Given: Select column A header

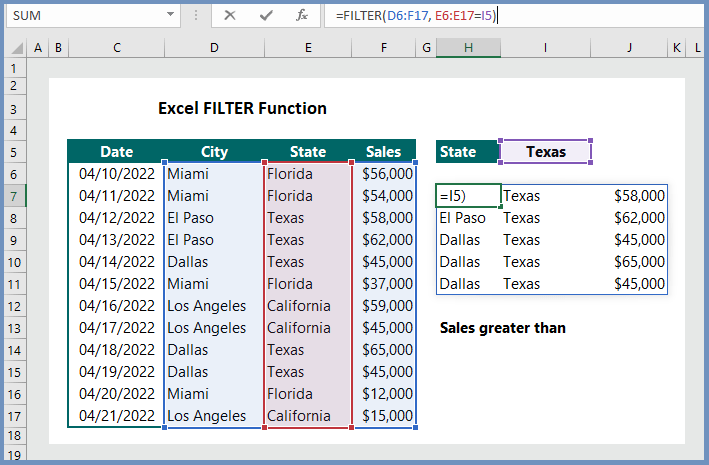Looking at the screenshot, I should (38, 47).
